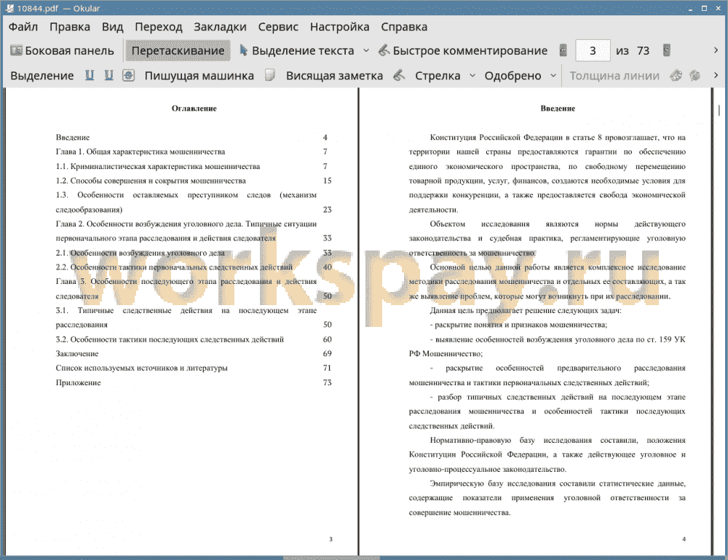
Task: Toggle Быстрое комментирование toolbar
Action: [x=463, y=51]
